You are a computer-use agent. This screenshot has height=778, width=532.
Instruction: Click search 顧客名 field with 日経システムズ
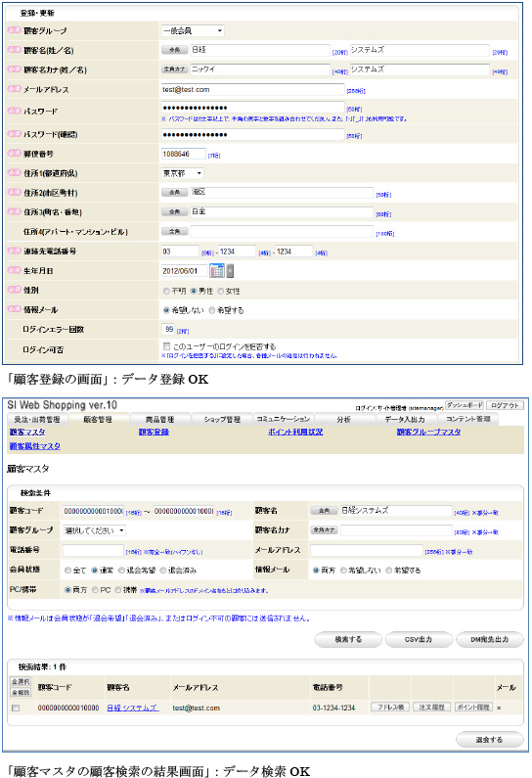pyautogui.click(x=396, y=511)
